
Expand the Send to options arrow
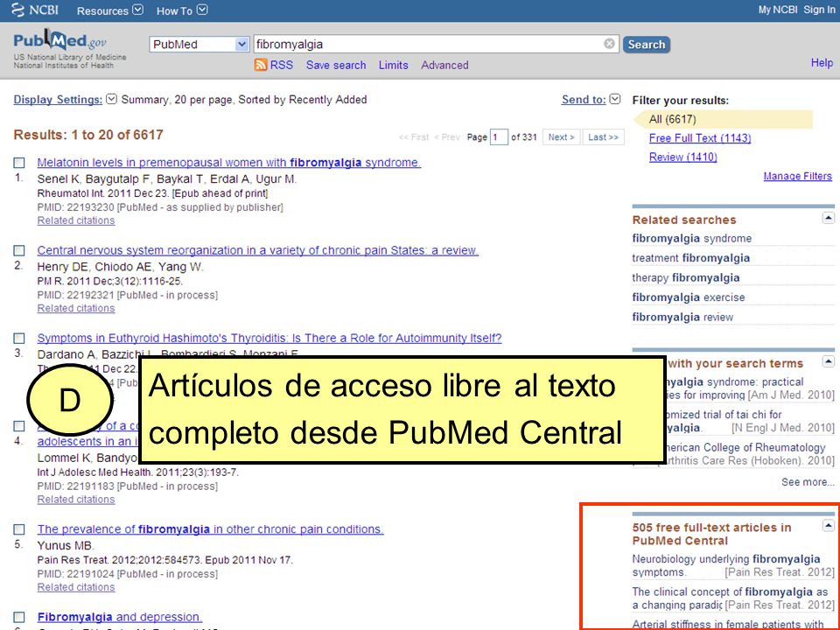click(x=615, y=99)
